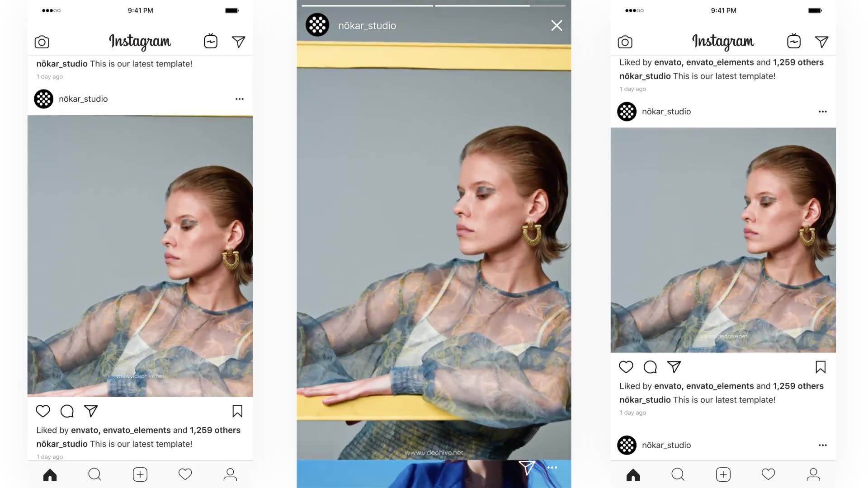Tap the three-dot menu on post

click(x=239, y=99)
